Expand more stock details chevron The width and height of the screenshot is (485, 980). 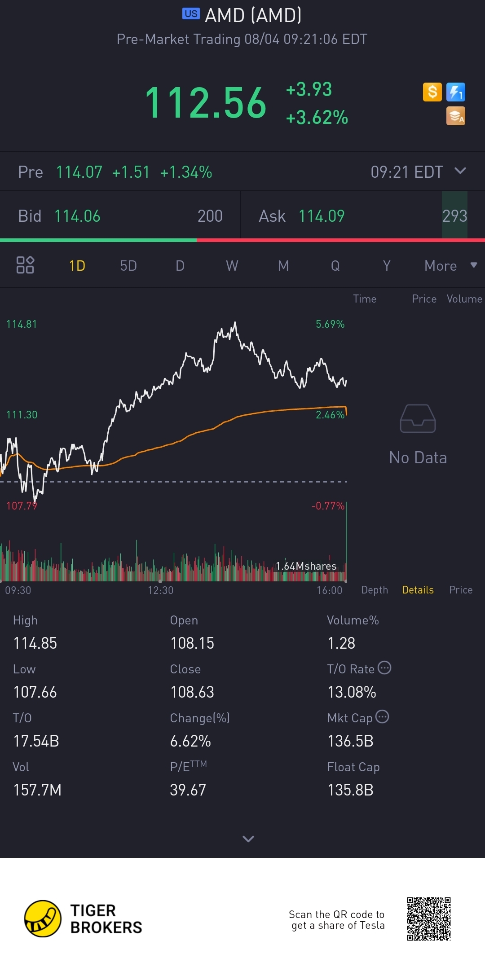248,839
